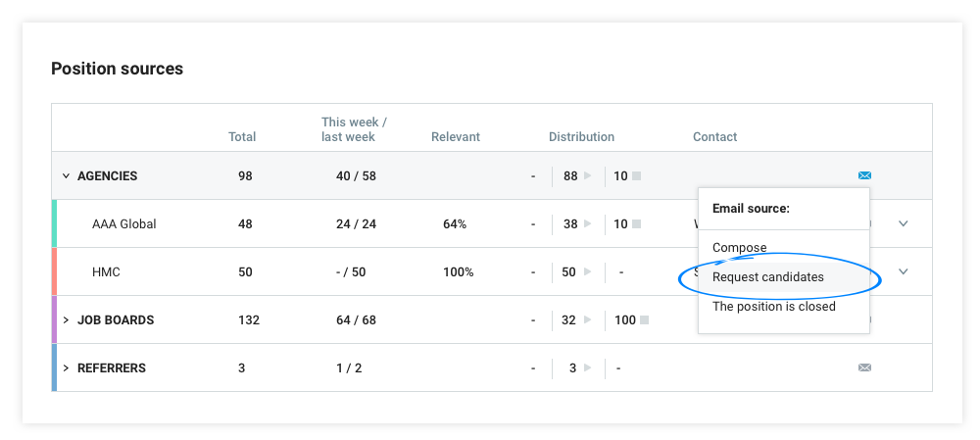
Task: Click the play arrow beside Agencies' 88
Action: pos(588,176)
